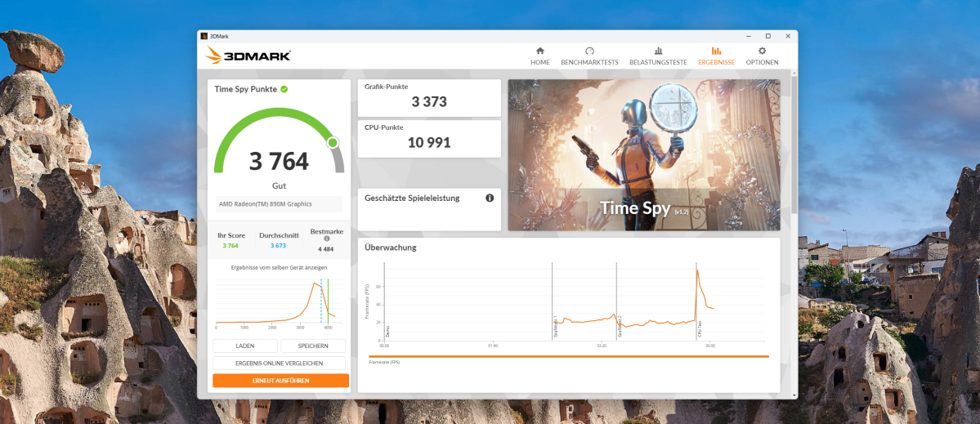Click the Bestmarke value 4 484
Image resolution: width=980 pixels, height=424 pixels.
[x=325, y=249]
